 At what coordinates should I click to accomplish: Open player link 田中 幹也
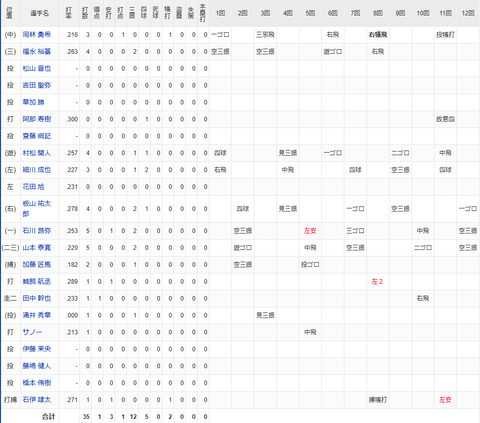click(x=37, y=298)
